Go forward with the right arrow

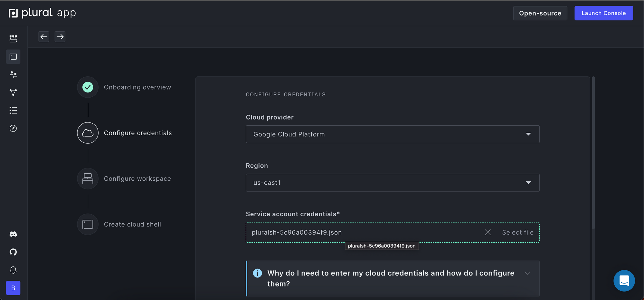[60, 37]
